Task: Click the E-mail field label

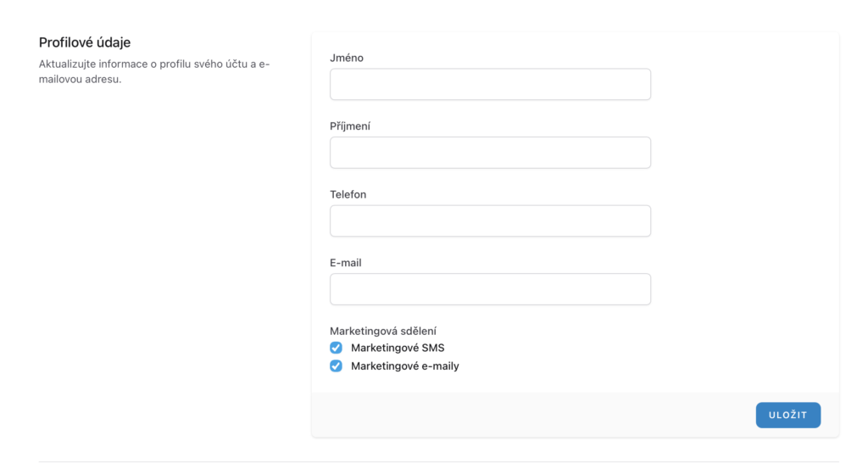Action: click(x=346, y=263)
